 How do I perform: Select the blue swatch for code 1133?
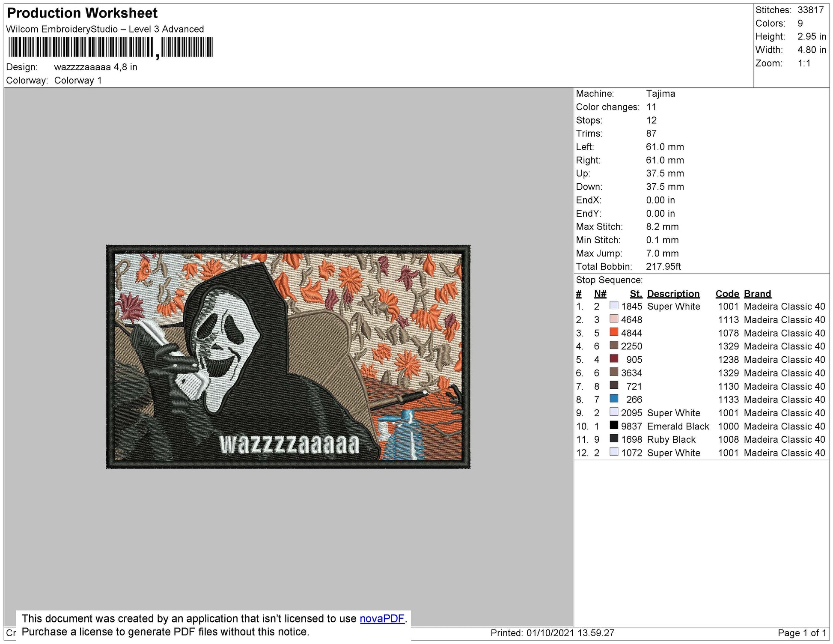pos(614,399)
